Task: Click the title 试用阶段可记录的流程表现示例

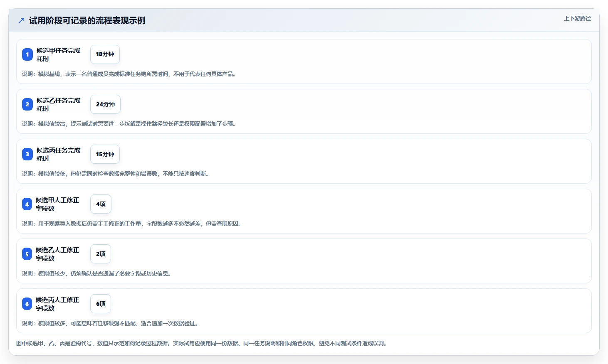Action: point(87,20)
